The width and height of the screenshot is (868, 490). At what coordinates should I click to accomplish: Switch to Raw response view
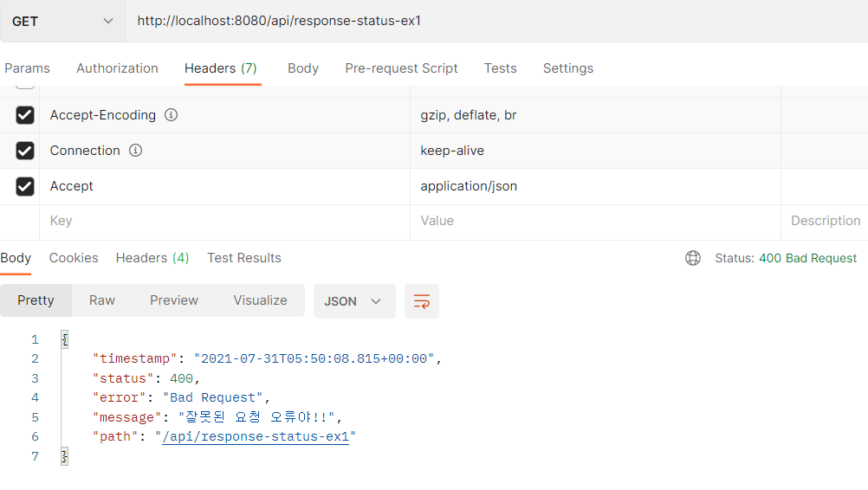tap(102, 300)
